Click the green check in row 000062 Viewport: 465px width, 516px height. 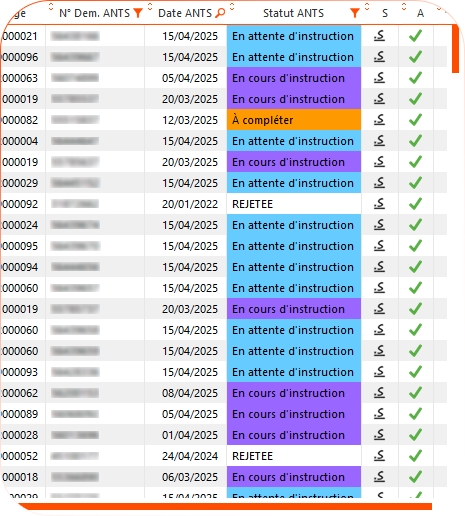[x=415, y=393]
